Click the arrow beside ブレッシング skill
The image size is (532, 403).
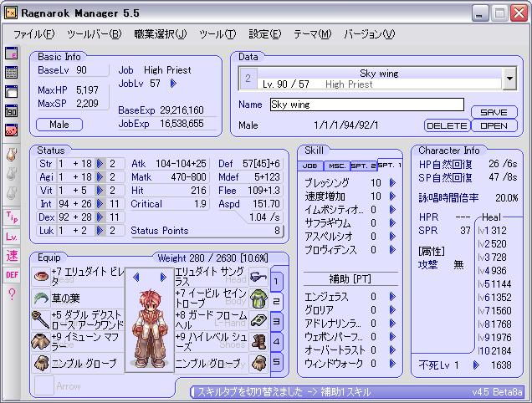(x=392, y=183)
